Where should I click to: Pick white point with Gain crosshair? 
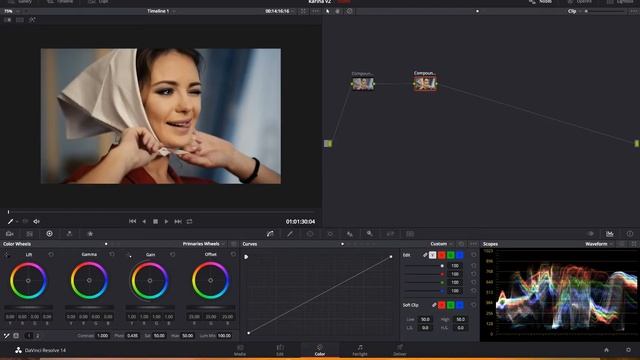click(x=129, y=255)
